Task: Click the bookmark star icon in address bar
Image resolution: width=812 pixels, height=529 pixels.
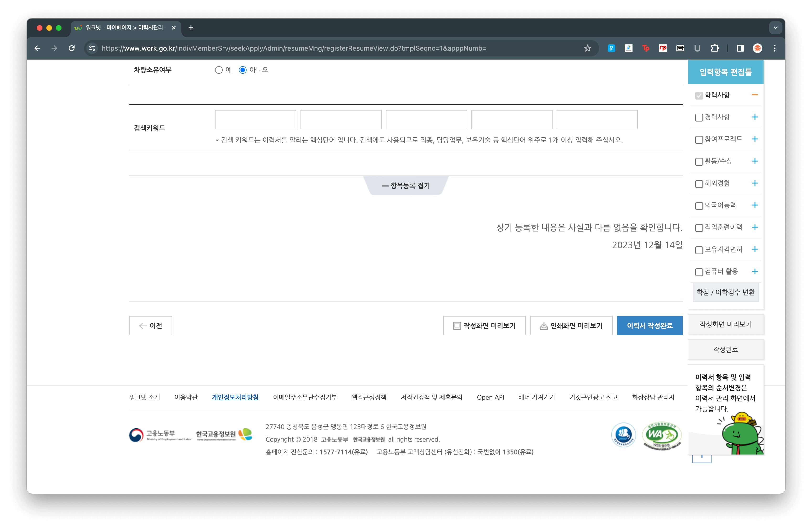Action: click(x=587, y=48)
